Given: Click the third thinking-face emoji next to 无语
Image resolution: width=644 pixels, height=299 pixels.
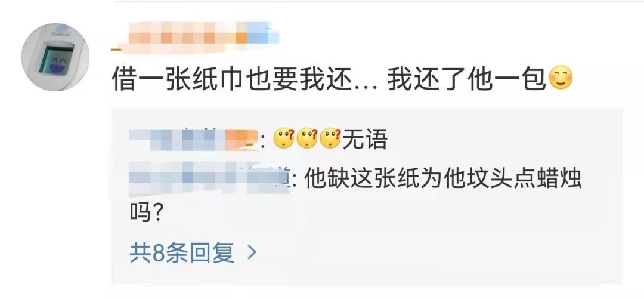Looking at the screenshot, I should (x=330, y=138).
